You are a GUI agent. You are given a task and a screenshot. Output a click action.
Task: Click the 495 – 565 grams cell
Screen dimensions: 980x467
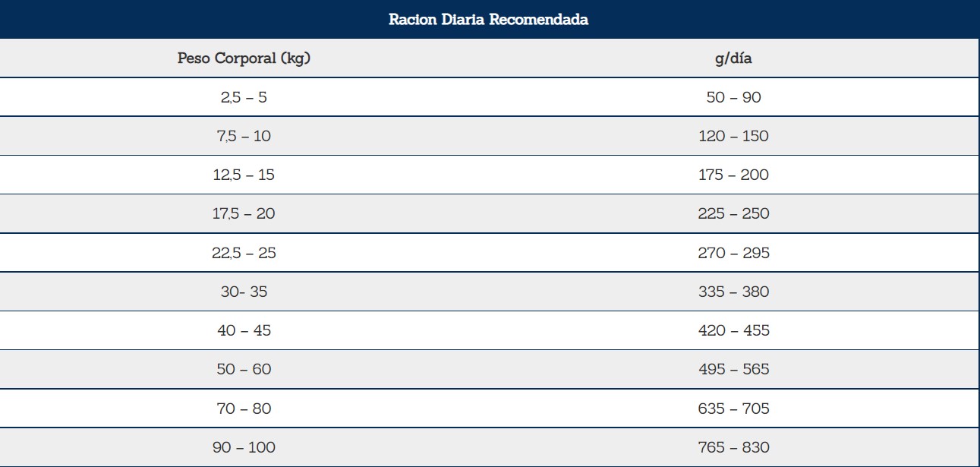click(x=734, y=369)
